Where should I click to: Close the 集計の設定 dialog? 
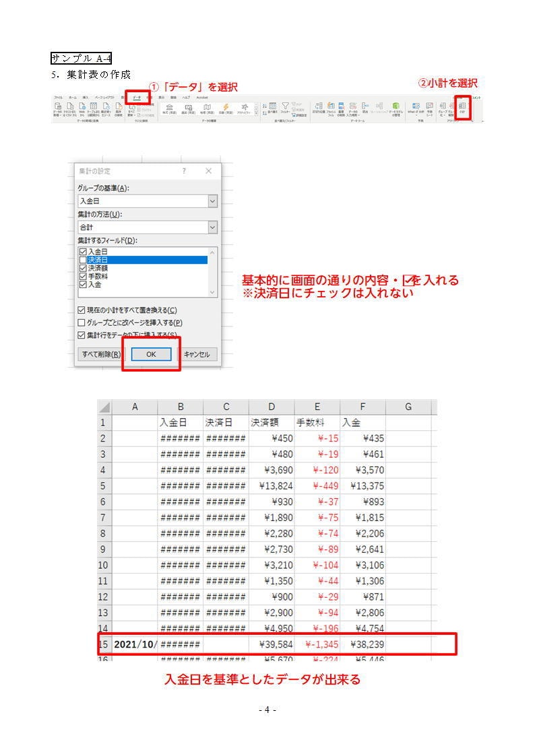208,171
